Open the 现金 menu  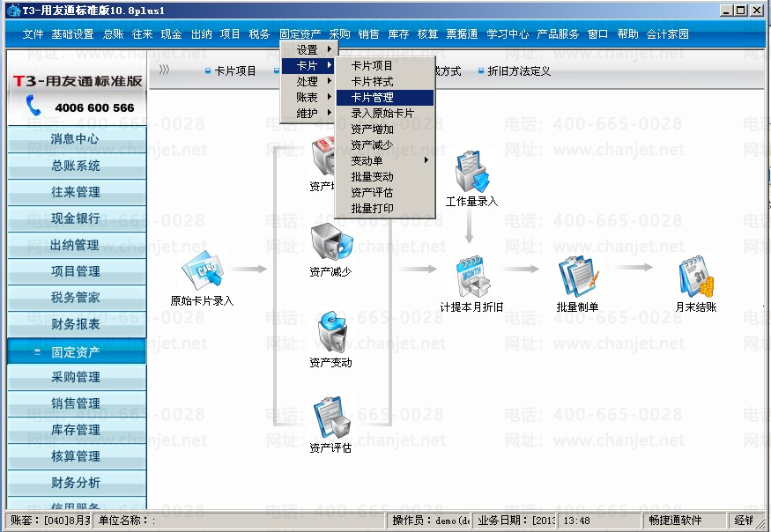[x=171, y=34]
